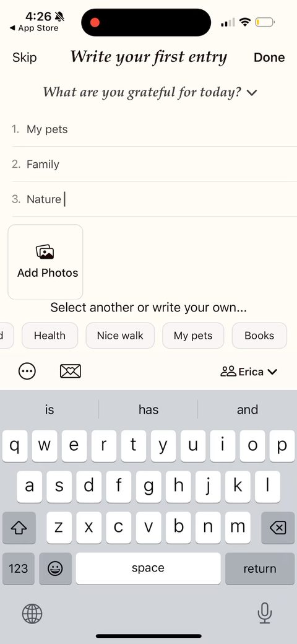297x644 pixels.
Task: Tap the globe language icon
Action: pyautogui.click(x=32, y=614)
